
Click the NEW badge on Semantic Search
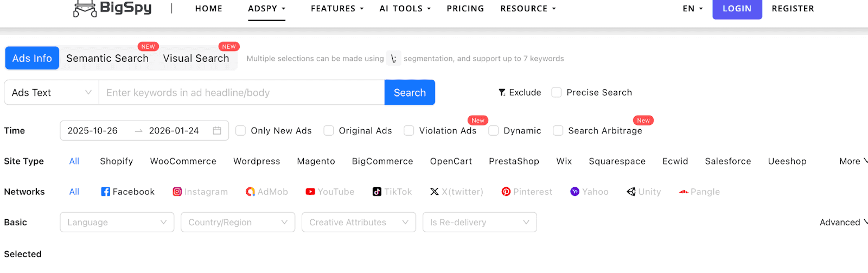pos(148,47)
